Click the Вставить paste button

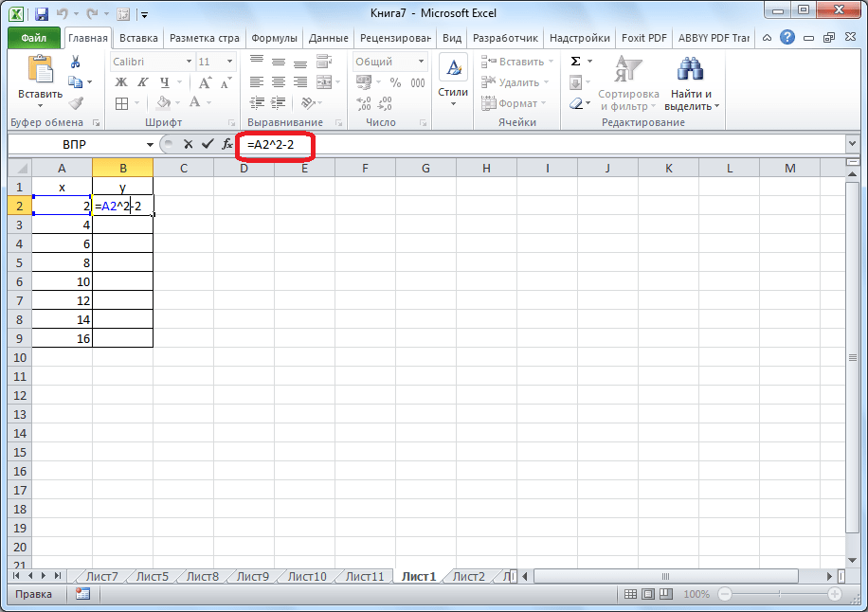41,81
